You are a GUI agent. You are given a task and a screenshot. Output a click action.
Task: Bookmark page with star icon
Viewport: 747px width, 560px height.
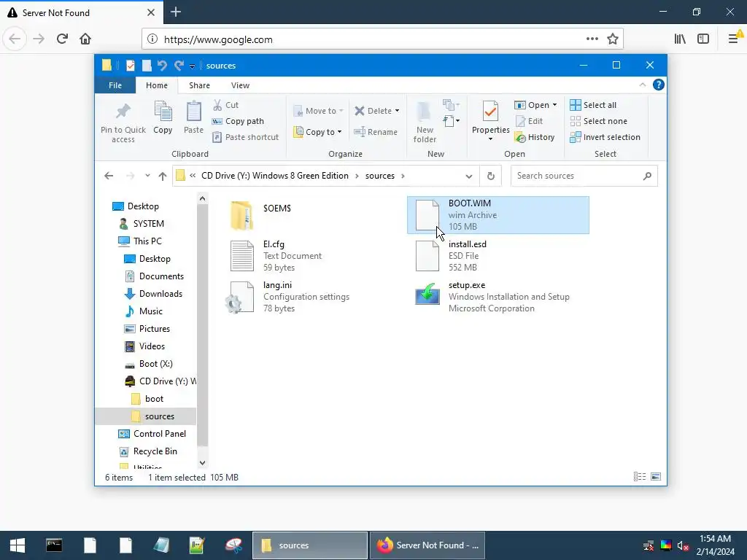(x=613, y=39)
